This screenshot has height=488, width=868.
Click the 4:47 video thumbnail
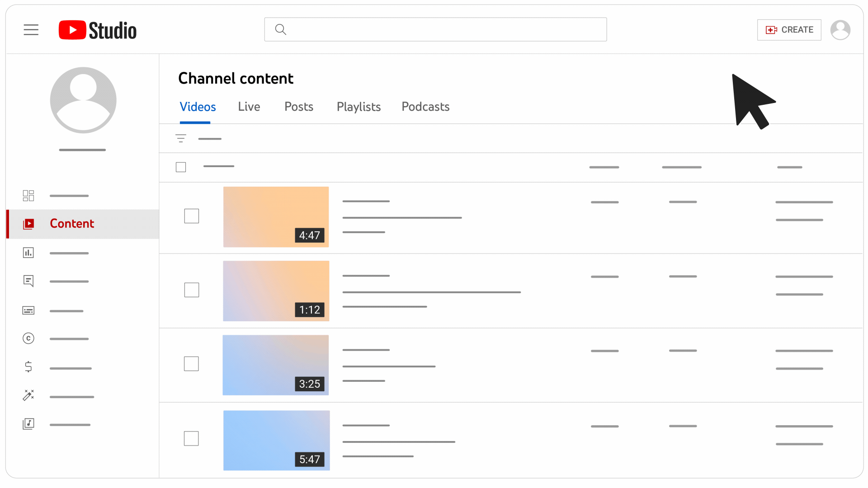click(275, 216)
